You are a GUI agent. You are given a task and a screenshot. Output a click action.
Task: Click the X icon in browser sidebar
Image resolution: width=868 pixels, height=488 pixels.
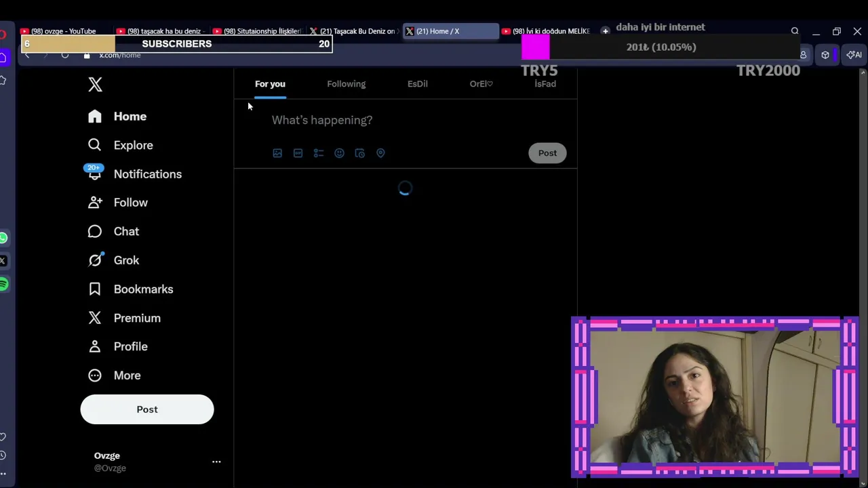tap(3, 261)
